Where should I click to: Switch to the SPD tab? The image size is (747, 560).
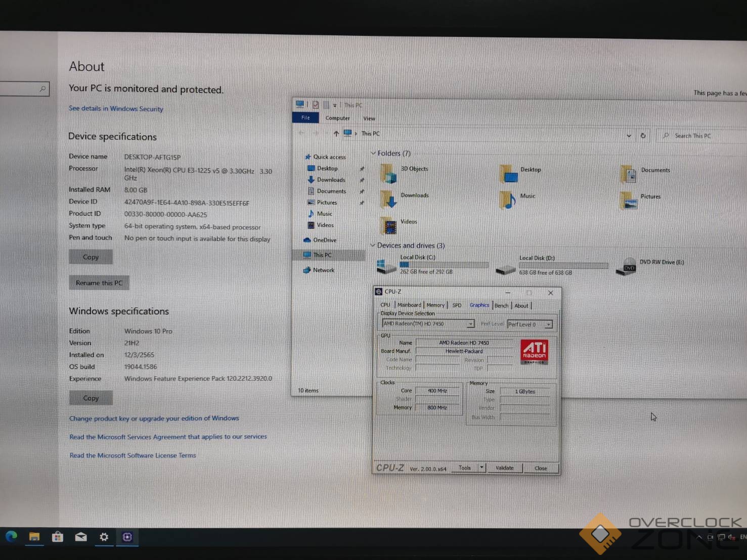pos(457,305)
